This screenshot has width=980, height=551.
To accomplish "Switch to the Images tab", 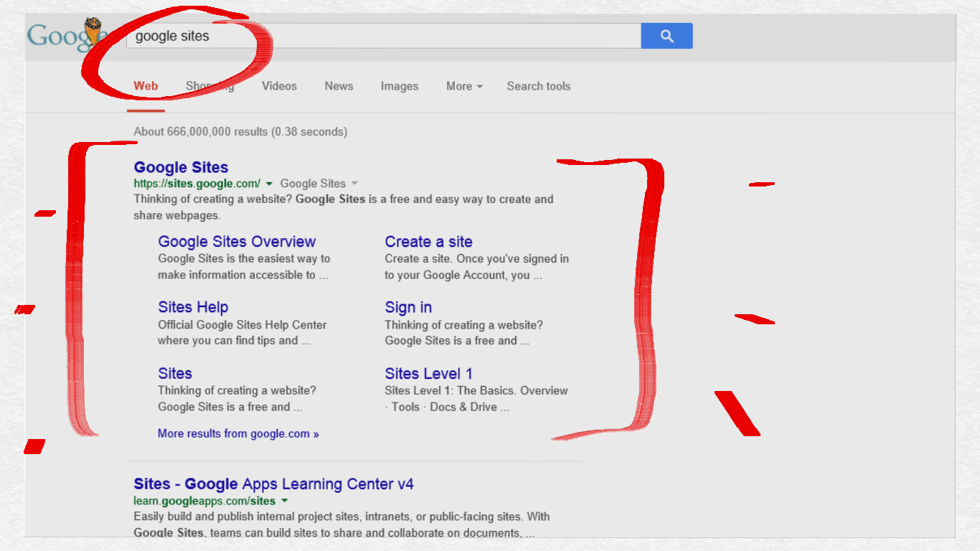I will (400, 86).
